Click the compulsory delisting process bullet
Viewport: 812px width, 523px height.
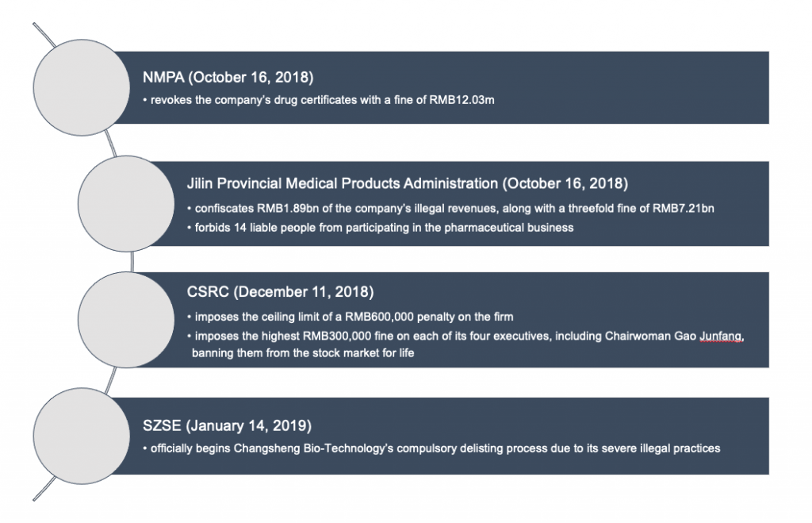point(431,448)
